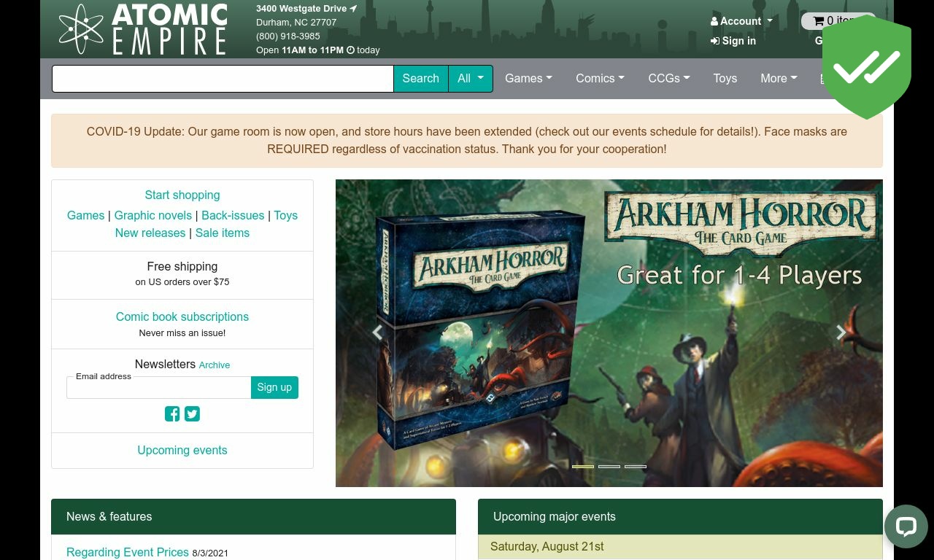The height and width of the screenshot is (560, 934).
Task: Open the Comic book subscriptions link
Action: tap(182, 316)
